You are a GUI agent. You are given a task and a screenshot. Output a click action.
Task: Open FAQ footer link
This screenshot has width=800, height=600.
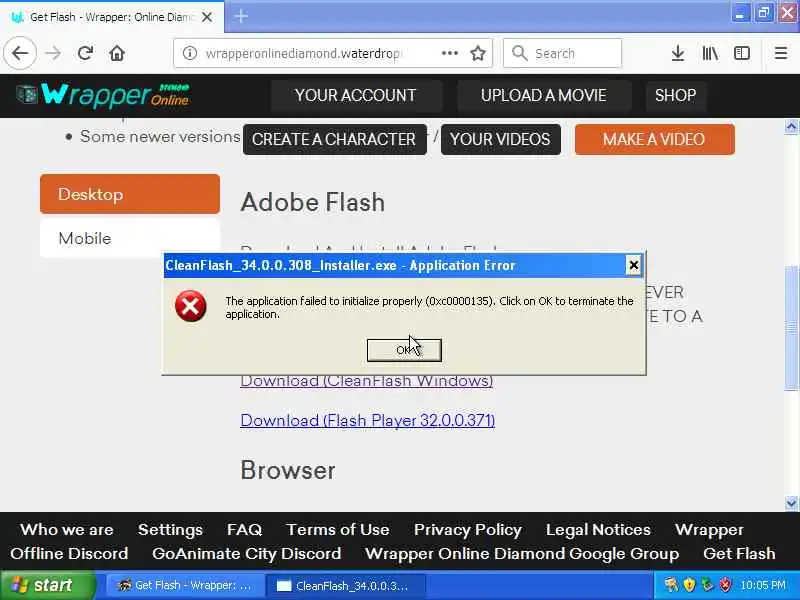[244, 530]
